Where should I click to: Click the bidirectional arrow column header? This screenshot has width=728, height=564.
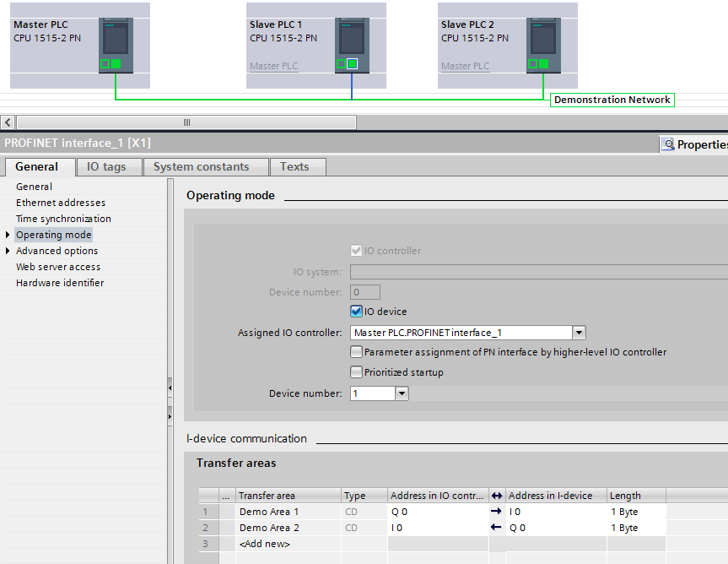tap(497, 496)
